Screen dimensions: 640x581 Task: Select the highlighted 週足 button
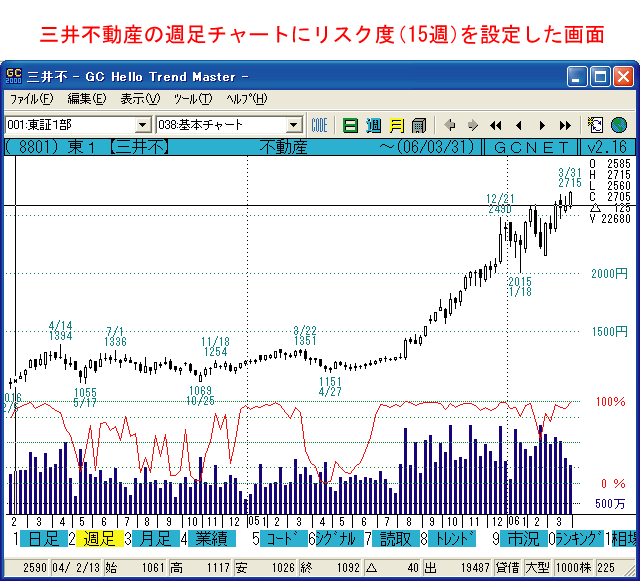(x=100, y=539)
